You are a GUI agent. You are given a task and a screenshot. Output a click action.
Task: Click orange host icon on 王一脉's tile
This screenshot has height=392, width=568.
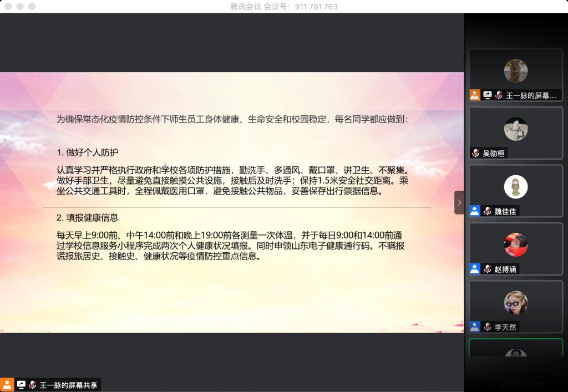(x=475, y=95)
